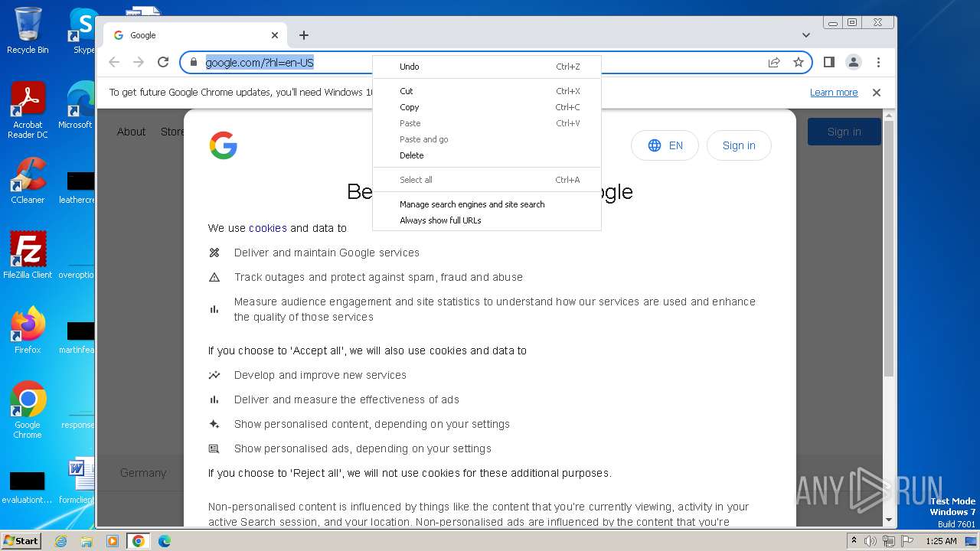980x551 pixels.
Task: Open the cookies link
Action: [268, 228]
